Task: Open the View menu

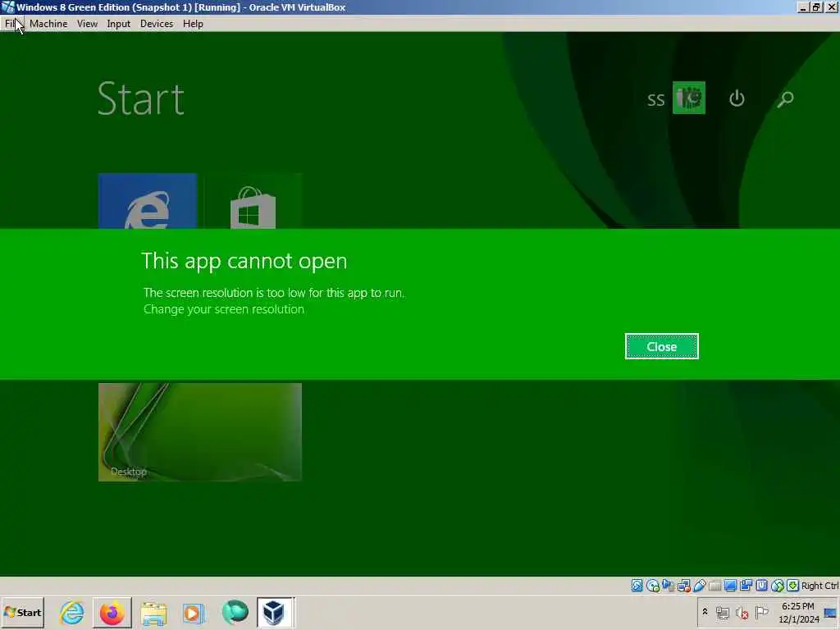Action: [x=87, y=24]
